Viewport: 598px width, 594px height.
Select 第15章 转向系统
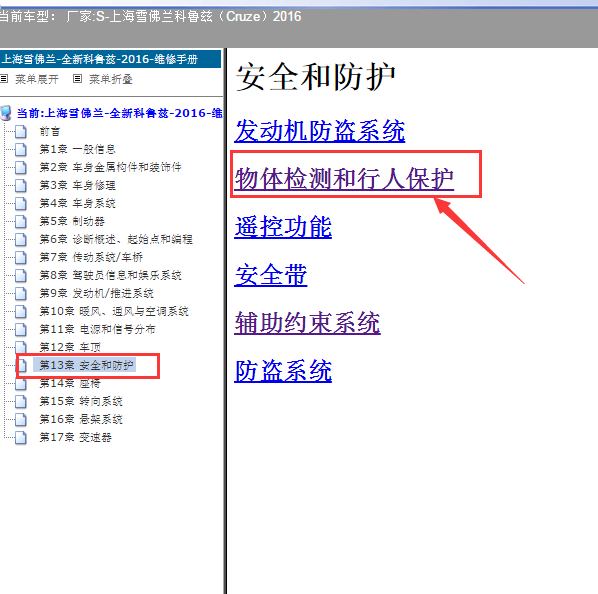[x=81, y=401]
